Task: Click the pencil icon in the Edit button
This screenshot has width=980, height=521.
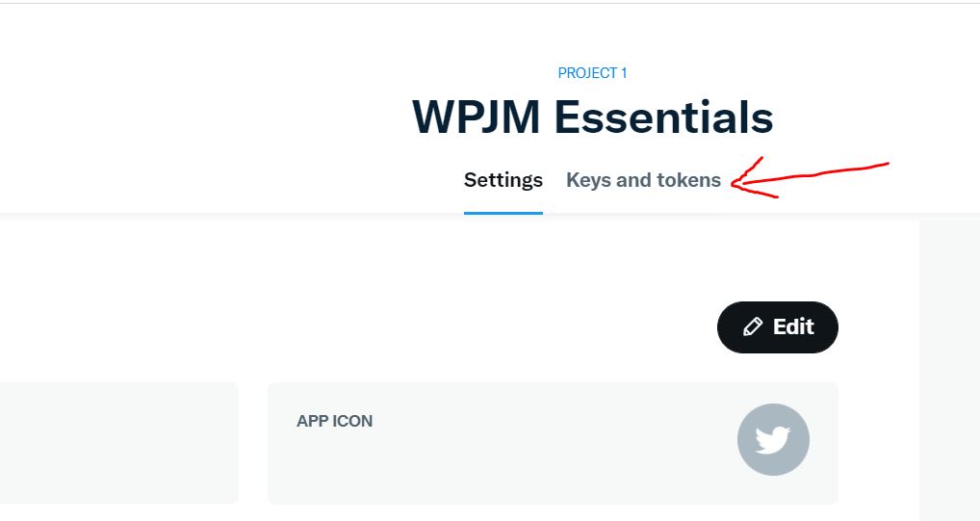Action: [753, 326]
